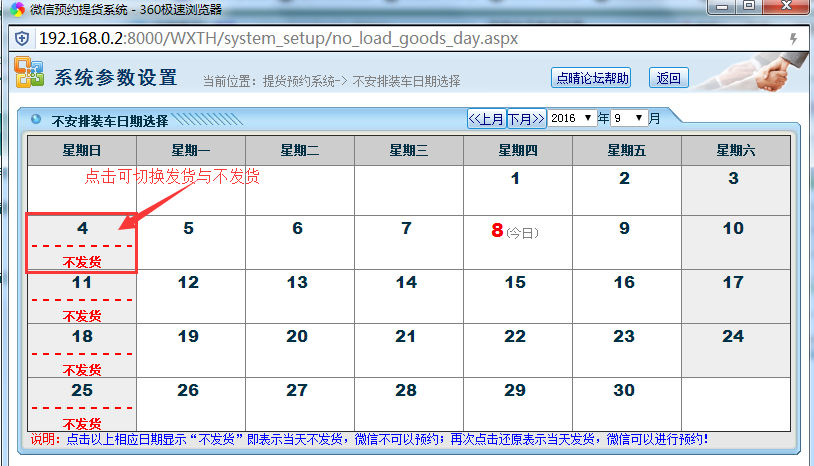This screenshot has width=814, height=466.
Task: Click the system settings logo icon
Action: pos(28,73)
